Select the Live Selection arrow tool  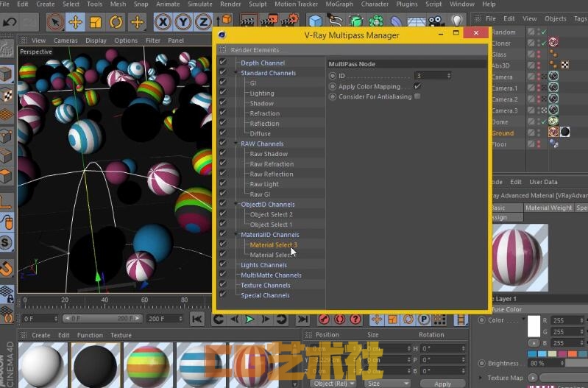(x=55, y=22)
